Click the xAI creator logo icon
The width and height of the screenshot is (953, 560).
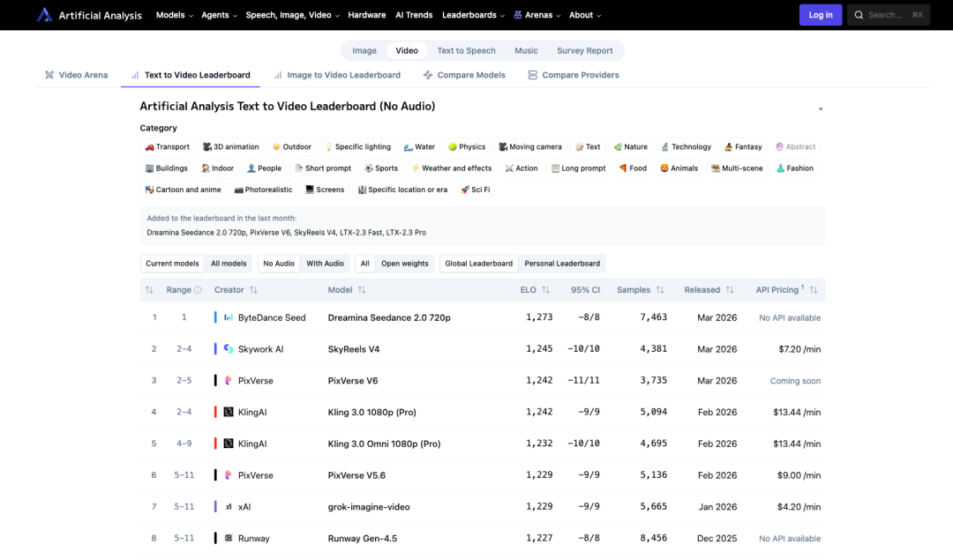229,507
